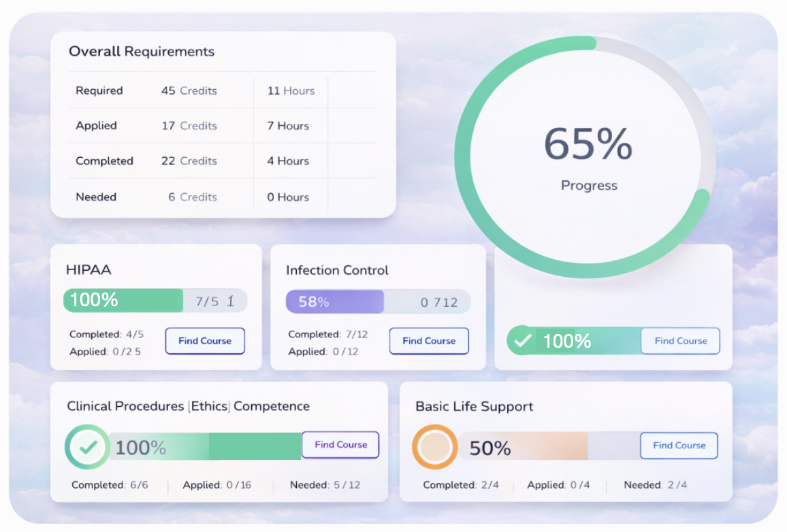
Task: Click Completed: 6/6 in Clinical Procedures card
Action: point(110,485)
